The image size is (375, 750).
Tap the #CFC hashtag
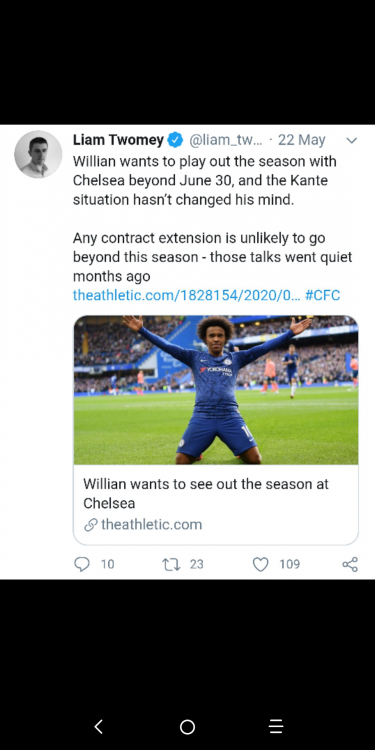tap(322, 295)
